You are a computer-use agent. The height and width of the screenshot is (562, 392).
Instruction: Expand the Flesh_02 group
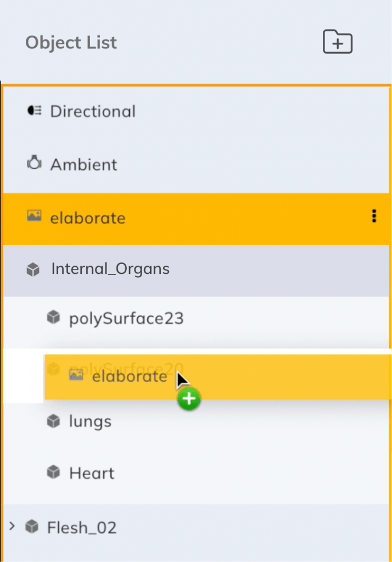click(x=13, y=526)
